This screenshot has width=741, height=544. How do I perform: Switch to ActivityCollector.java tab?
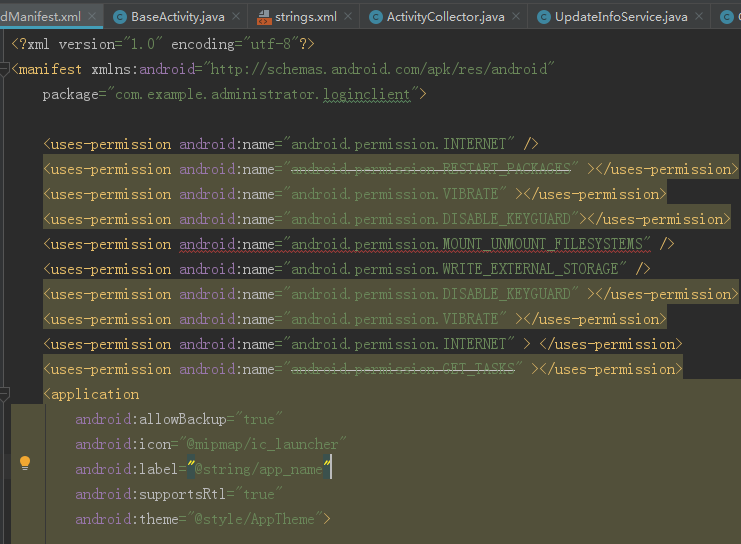point(445,17)
